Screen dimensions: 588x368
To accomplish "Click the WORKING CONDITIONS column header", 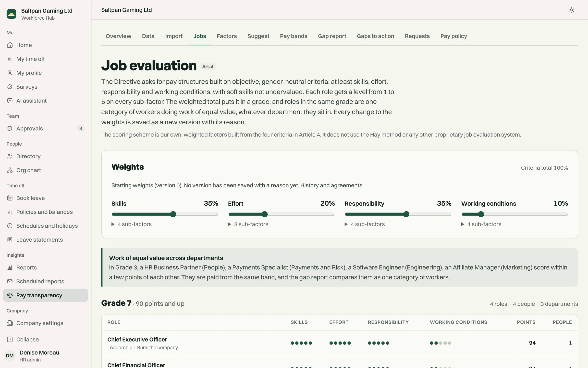I will [x=458, y=322].
